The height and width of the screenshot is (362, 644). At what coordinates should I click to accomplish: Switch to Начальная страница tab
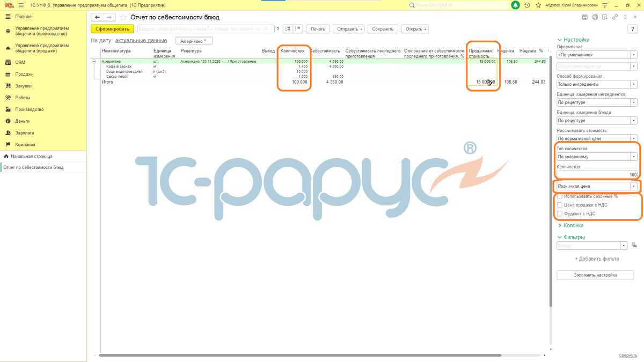click(43, 157)
